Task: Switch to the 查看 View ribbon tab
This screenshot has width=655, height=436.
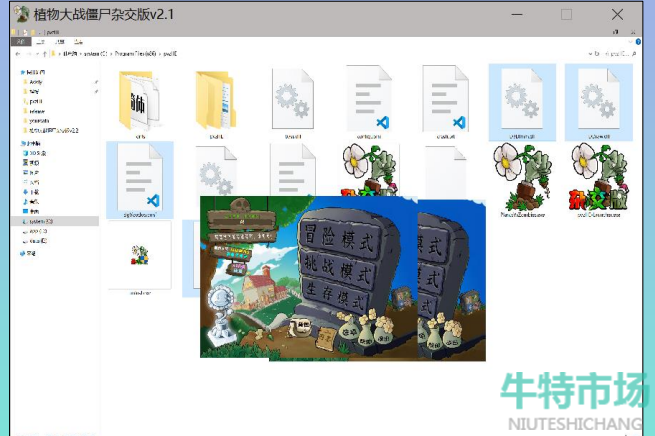Action: coord(79,42)
